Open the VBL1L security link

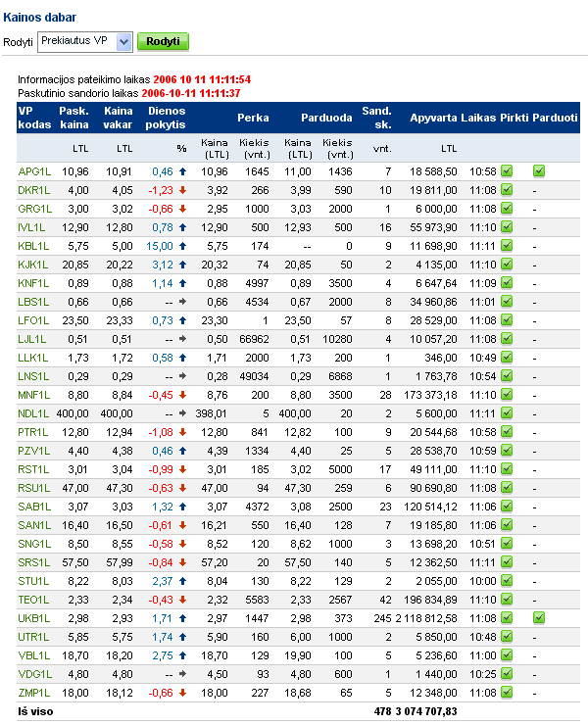(33, 655)
